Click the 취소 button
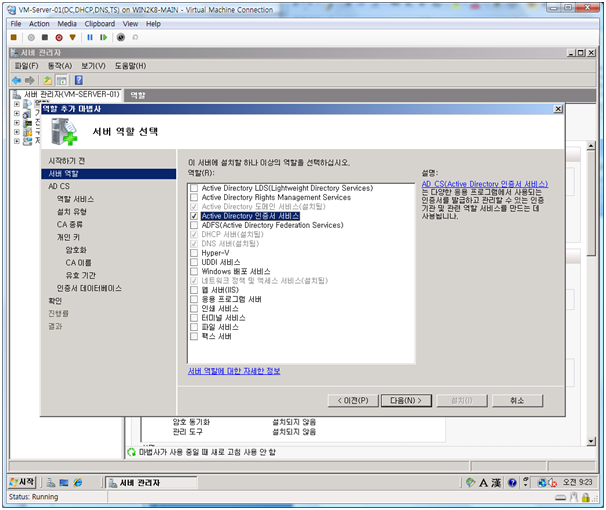The height and width of the screenshot is (510, 606). coord(517,401)
